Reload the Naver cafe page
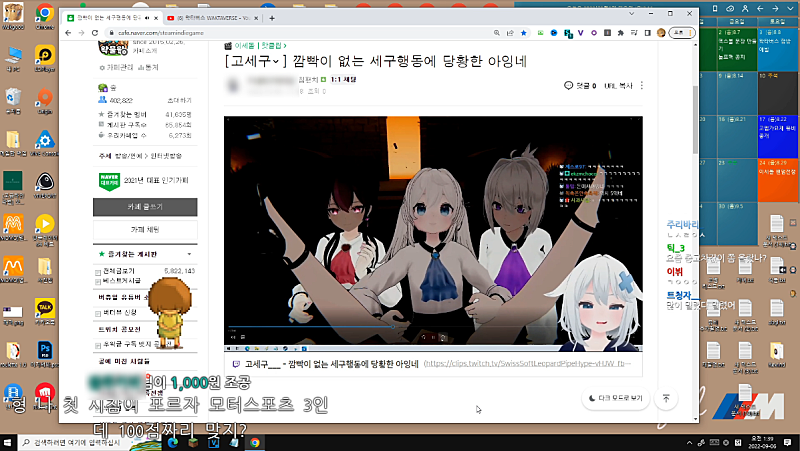The width and height of the screenshot is (800, 451). (x=95, y=33)
